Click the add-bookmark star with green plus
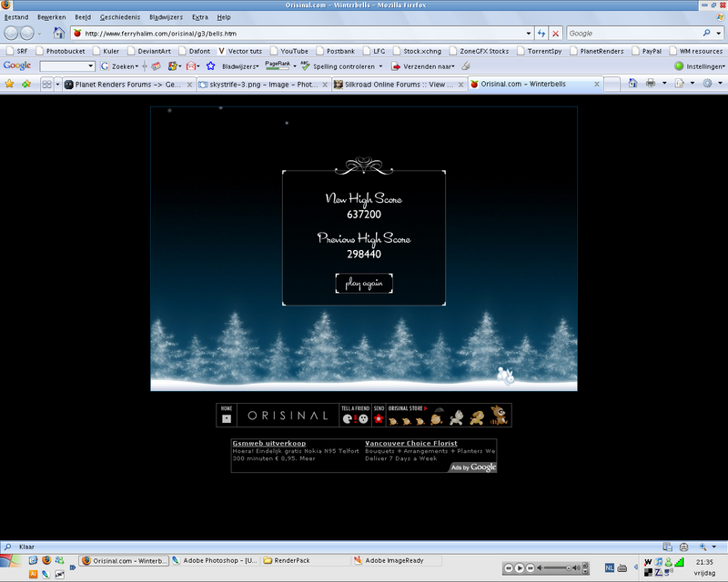 tap(26, 84)
